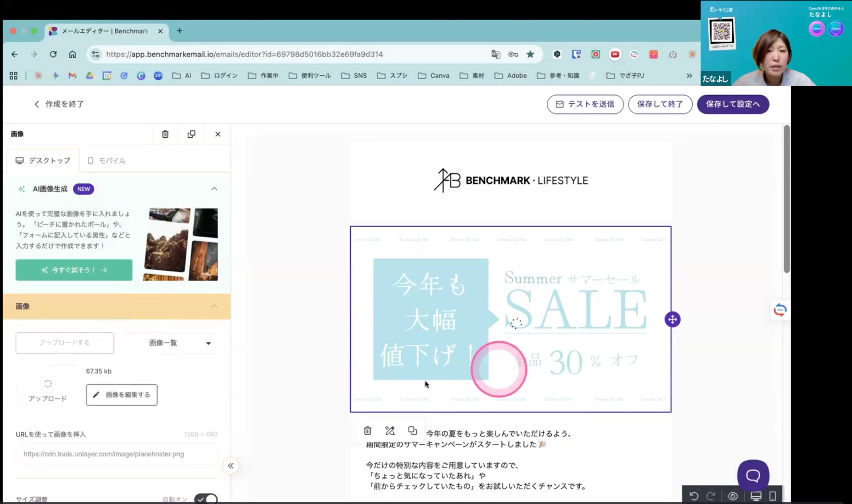Duplicate the image block from panel header
This screenshot has width=852, height=504.
pos(191,134)
